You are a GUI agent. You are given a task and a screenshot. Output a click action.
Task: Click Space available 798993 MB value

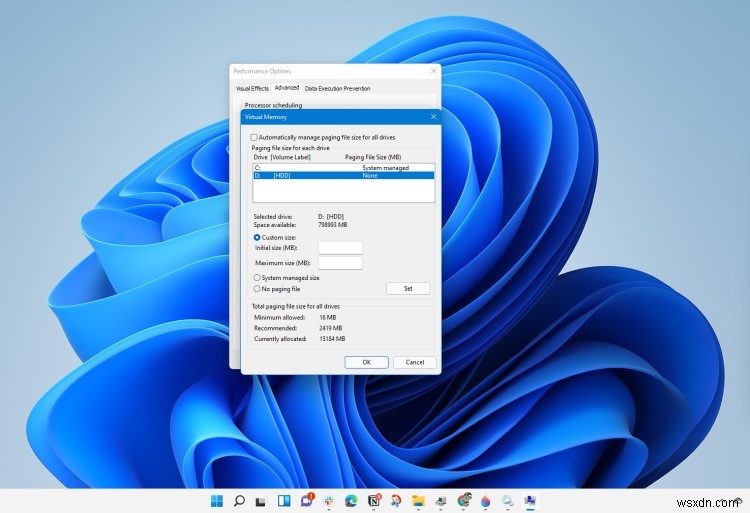coord(333,225)
